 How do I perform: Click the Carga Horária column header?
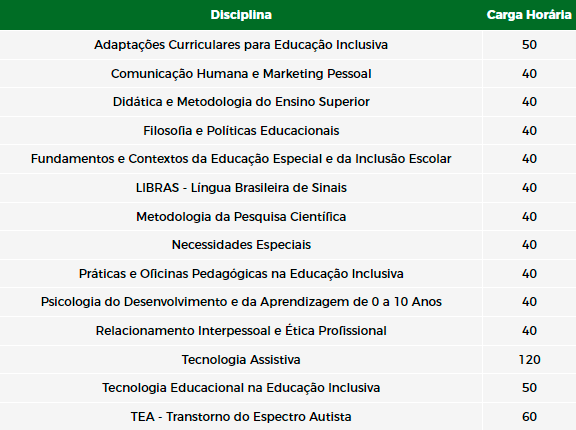pos(529,15)
